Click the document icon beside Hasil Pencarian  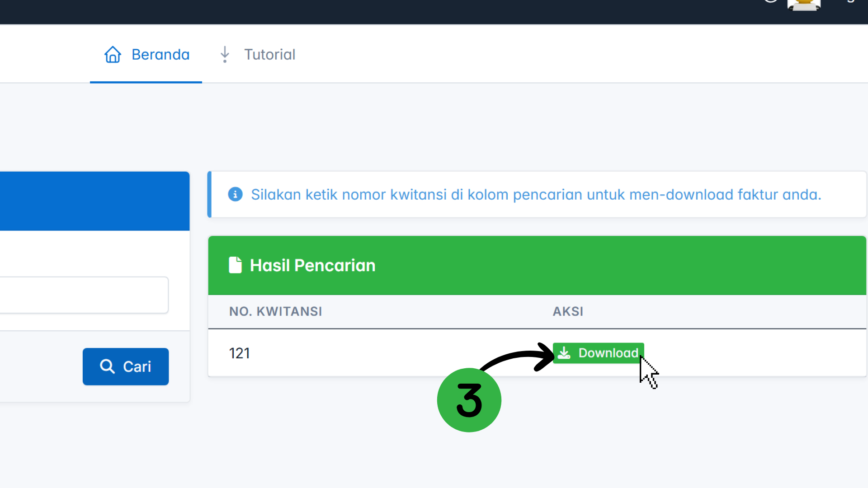[235, 265]
